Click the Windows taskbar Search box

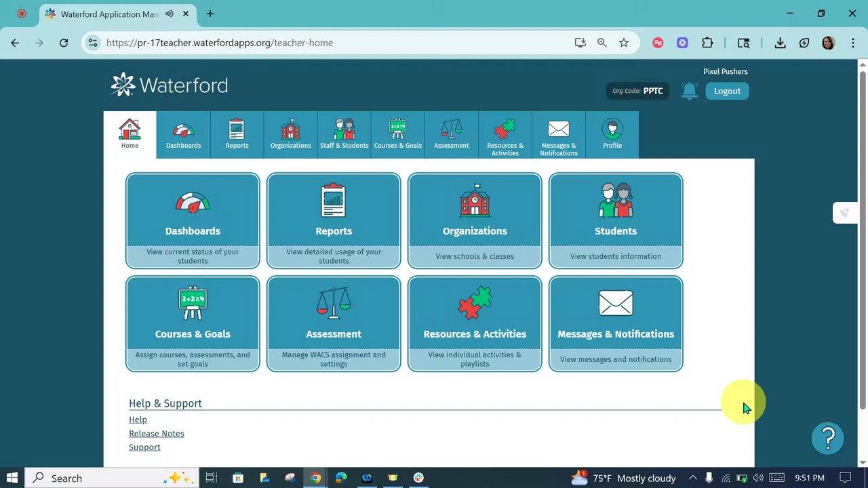112,478
